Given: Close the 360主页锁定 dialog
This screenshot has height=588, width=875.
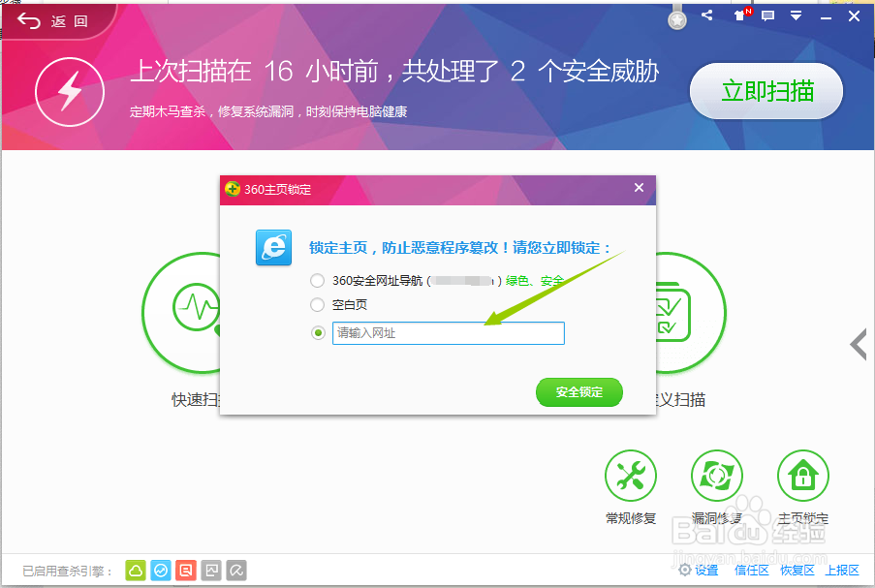Looking at the screenshot, I should (x=639, y=188).
